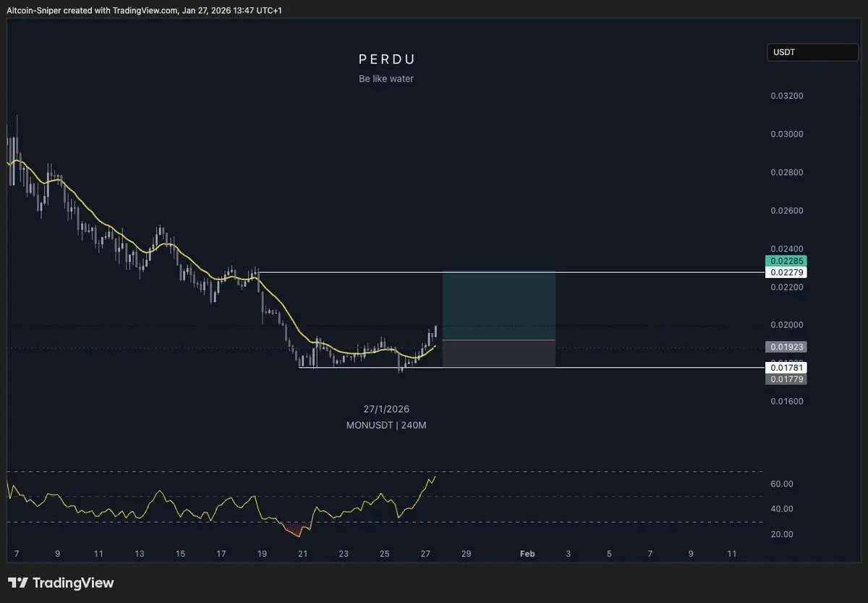Select the lower horizontal line at 0.01781
Screen dimensions: 868x603
[532, 368]
